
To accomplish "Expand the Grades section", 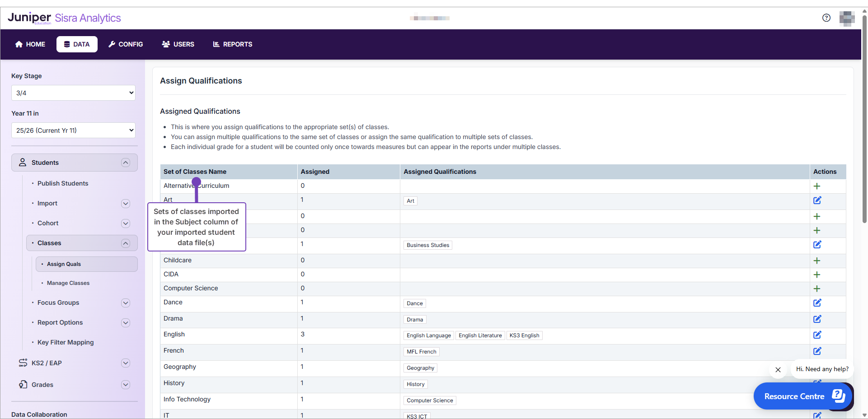I will tap(126, 385).
